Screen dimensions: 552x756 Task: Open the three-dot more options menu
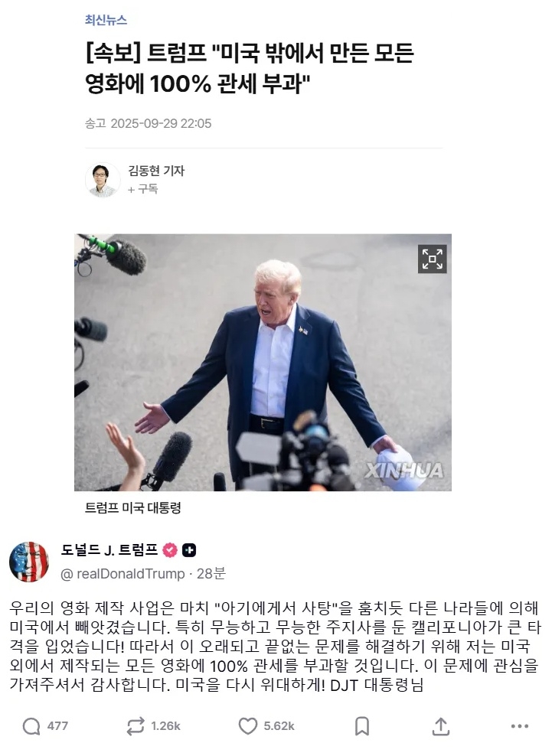(520, 726)
